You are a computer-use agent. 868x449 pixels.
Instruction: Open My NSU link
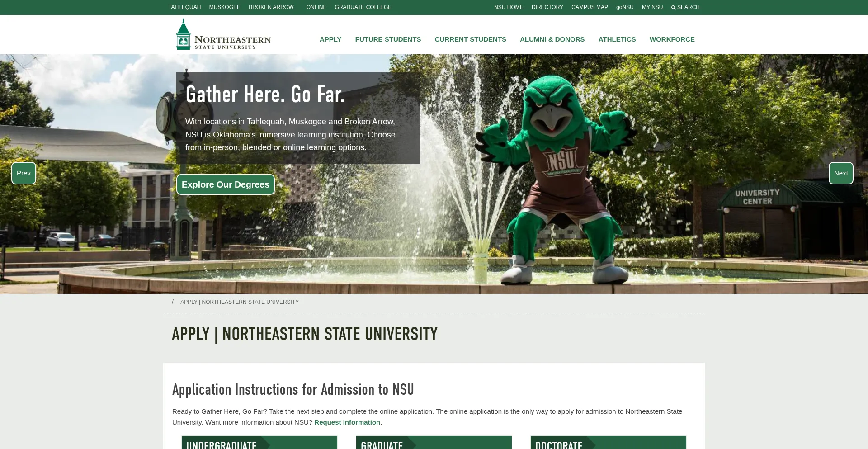point(652,7)
